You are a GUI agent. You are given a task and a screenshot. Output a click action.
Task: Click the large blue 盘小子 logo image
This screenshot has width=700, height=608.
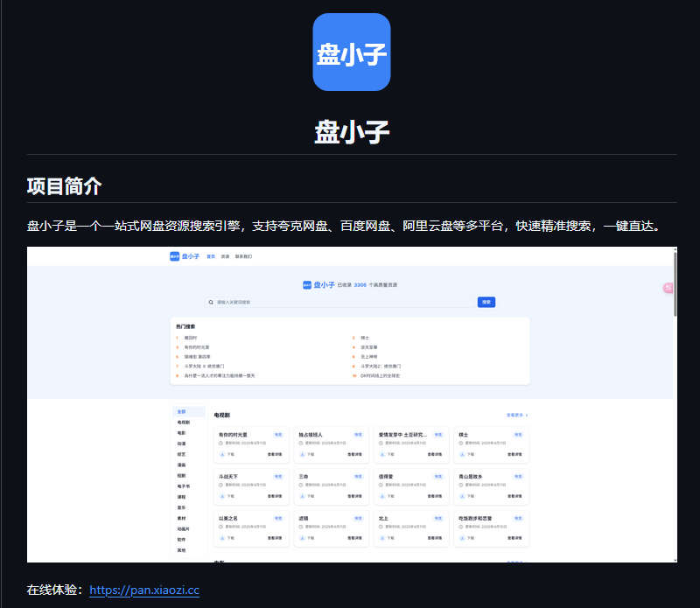click(352, 52)
